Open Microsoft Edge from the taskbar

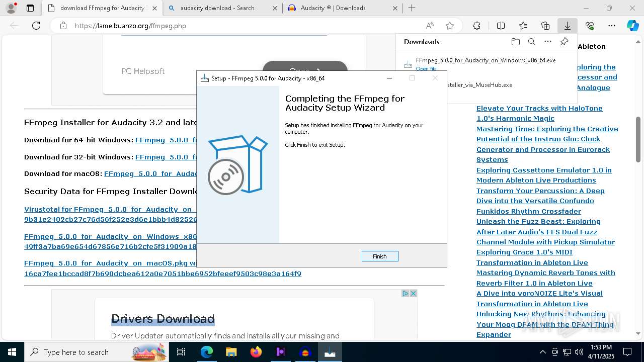pyautogui.click(x=207, y=352)
